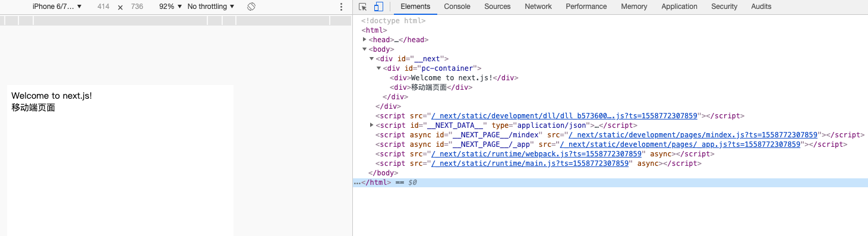Select the doctype html line
The image size is (868, 236).
(x=393, y=21)
